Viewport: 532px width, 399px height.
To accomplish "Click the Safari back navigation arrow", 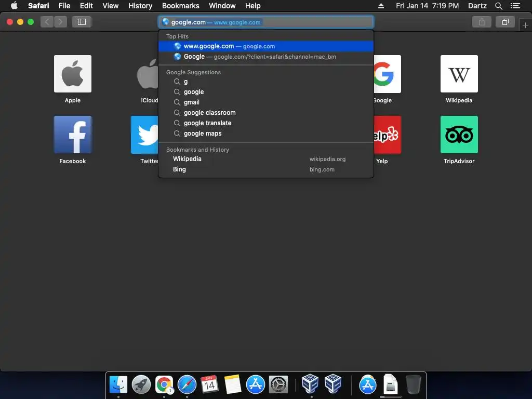I will (47, 22).
